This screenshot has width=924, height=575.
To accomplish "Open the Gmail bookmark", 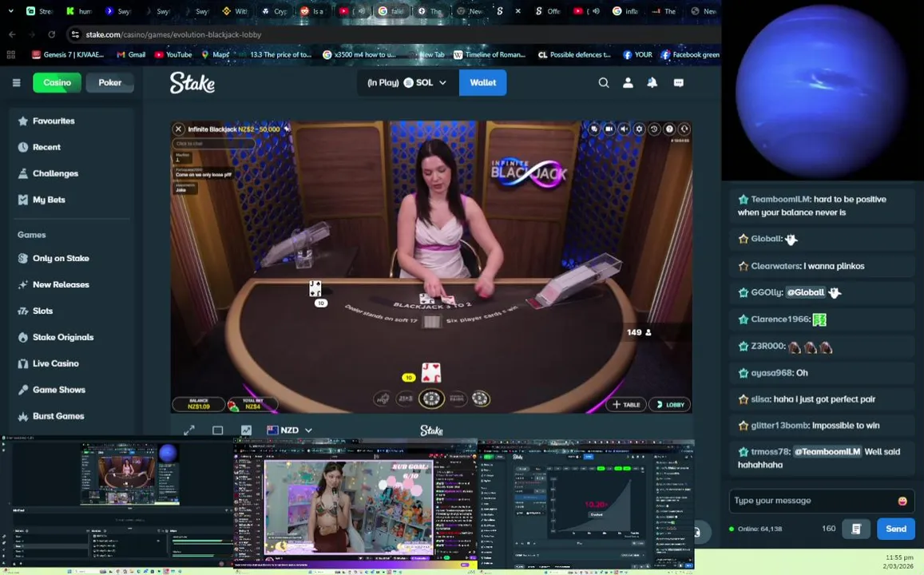I will 131,55.
